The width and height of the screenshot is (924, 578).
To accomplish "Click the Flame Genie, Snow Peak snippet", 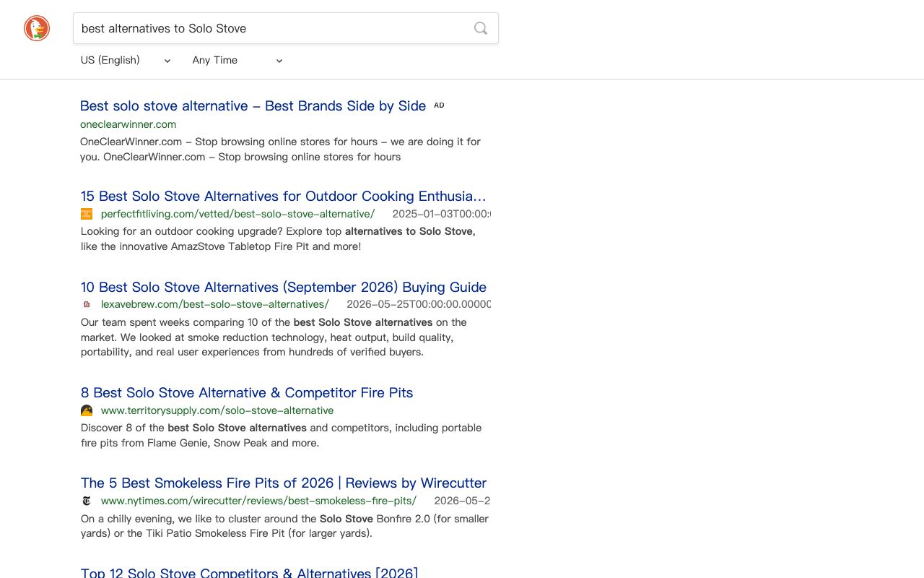I will click(281, 435).
